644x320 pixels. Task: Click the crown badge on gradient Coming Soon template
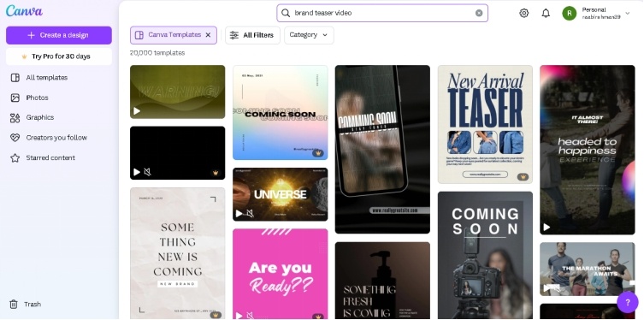click(317, 153)
